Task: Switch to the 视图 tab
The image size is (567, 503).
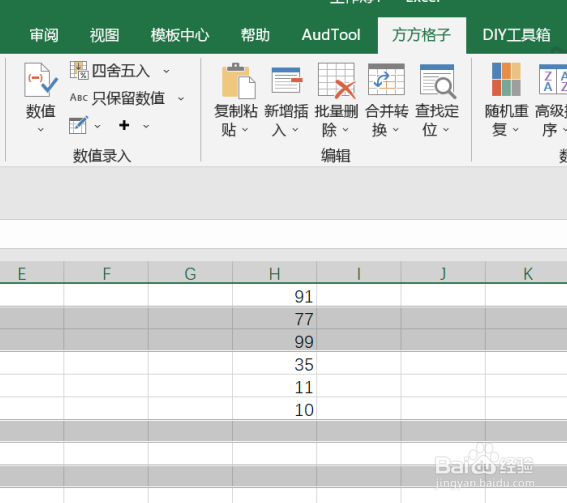Action: [105, 35]
